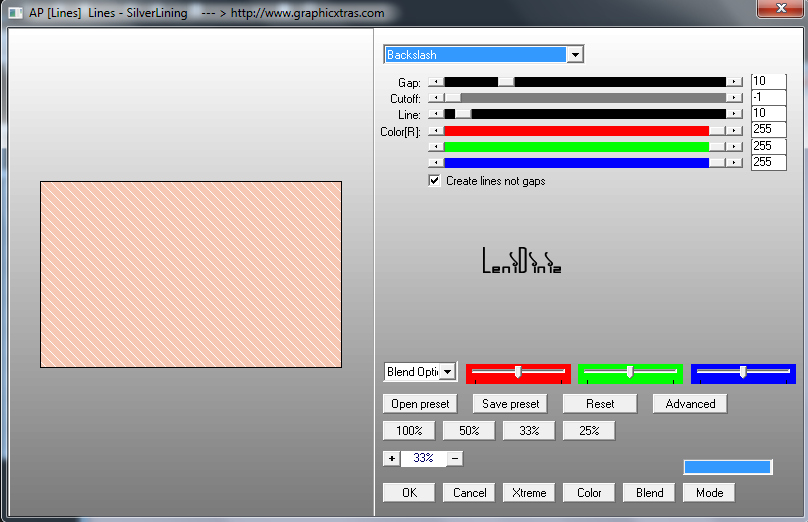
Task: Click the Blend button
Action: (649, 493)
